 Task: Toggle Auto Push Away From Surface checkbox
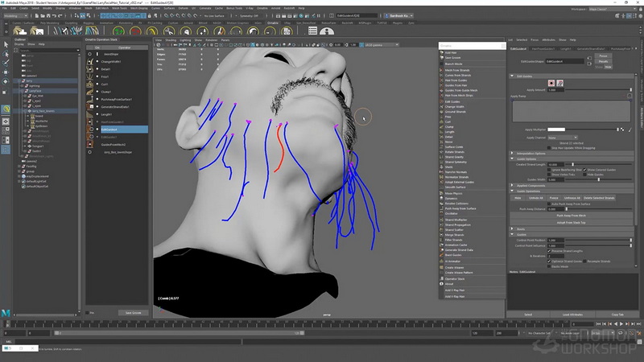tap(549, 204)
